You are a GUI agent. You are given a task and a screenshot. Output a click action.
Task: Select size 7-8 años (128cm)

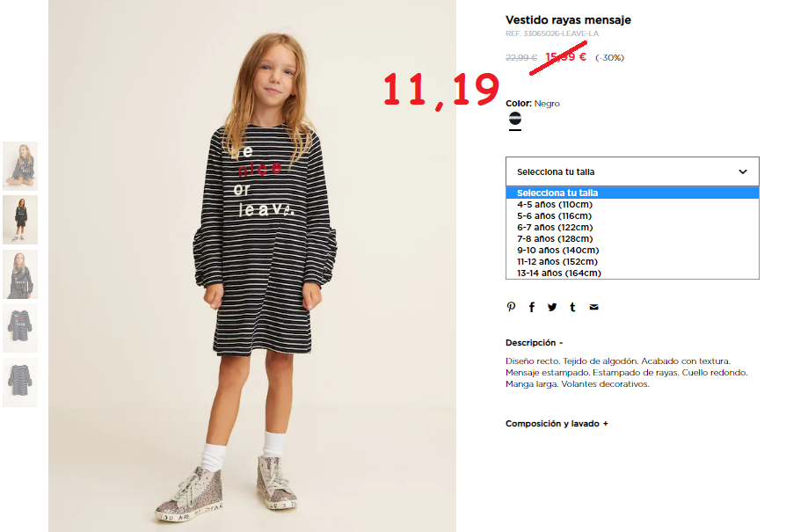pyautogui.click(x=632, y=239)
